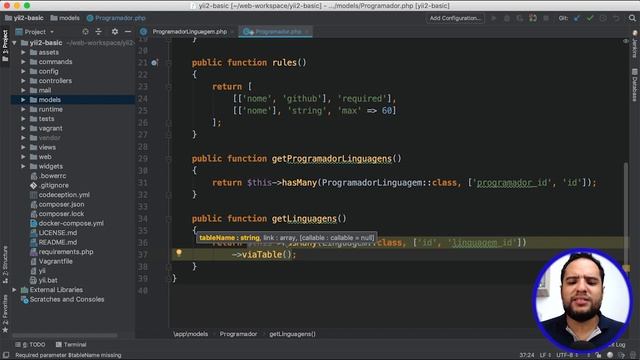This screenshot has height=360, width=640.
Task: Click Run with Coverage icon
Action: [520, 18]
